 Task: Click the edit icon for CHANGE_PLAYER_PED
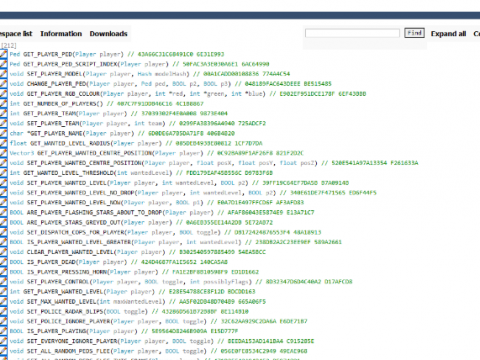[3, 84]
